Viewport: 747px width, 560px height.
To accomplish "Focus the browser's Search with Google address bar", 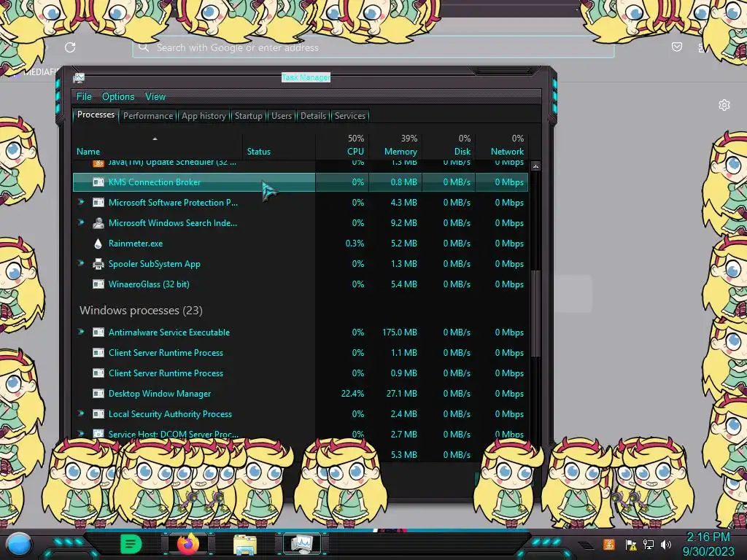I will 373,47.
